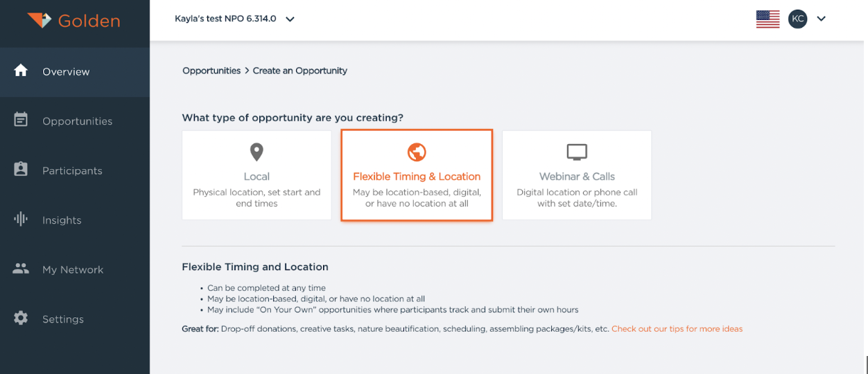Viewport: 868px width, 374px height.
Task: Select the Local opportunity type card
Action: (x=257, y=175)
